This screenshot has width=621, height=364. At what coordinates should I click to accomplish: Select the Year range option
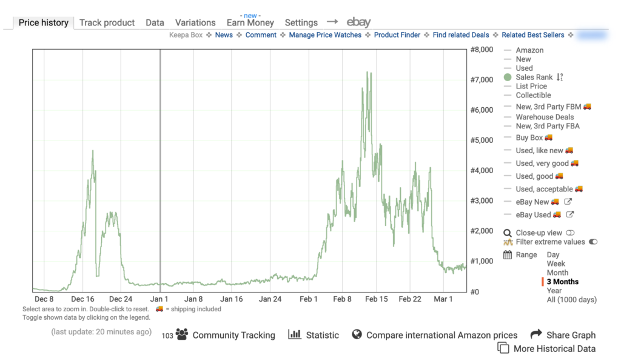click(554, 291)
